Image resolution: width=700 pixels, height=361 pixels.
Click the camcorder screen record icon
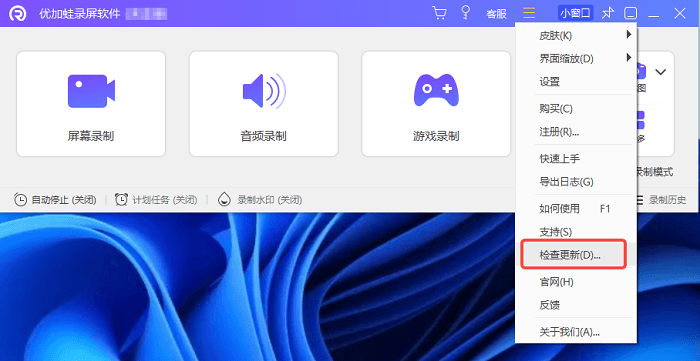pos(91,91)
